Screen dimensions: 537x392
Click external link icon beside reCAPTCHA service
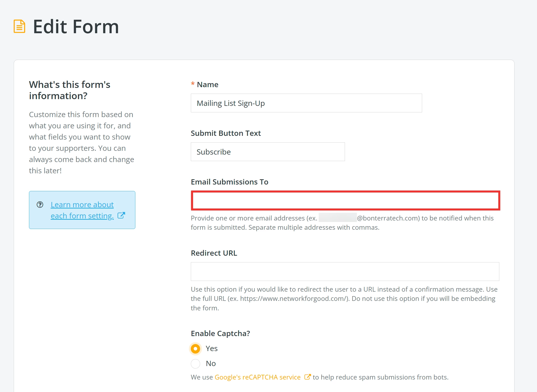point(307,377)
